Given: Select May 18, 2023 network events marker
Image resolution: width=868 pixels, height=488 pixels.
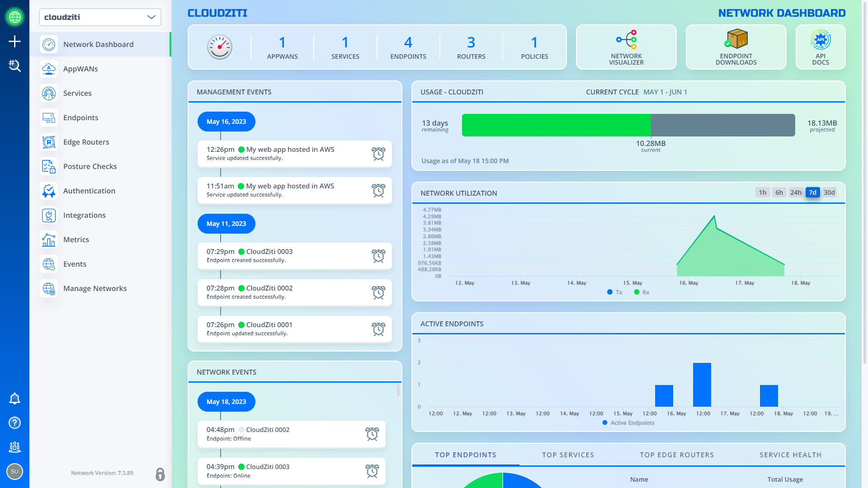Looking at the screenshot, I should click(226, 402).
